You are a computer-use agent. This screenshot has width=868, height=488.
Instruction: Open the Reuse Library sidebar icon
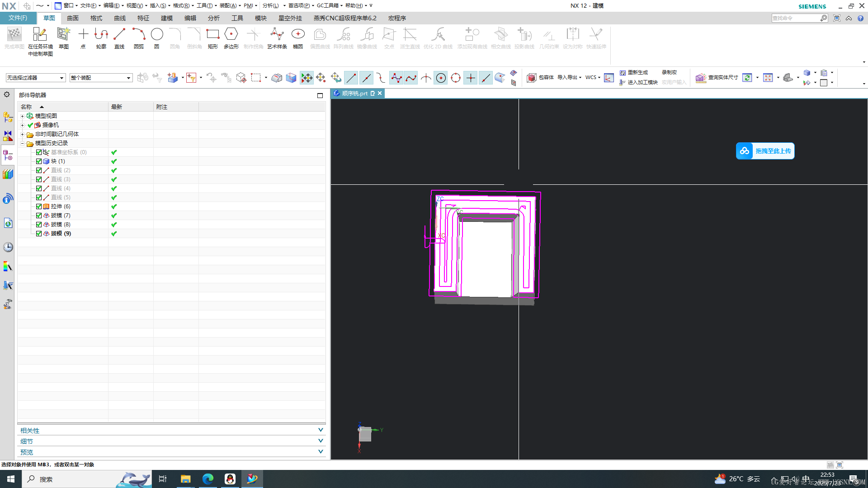8,174
